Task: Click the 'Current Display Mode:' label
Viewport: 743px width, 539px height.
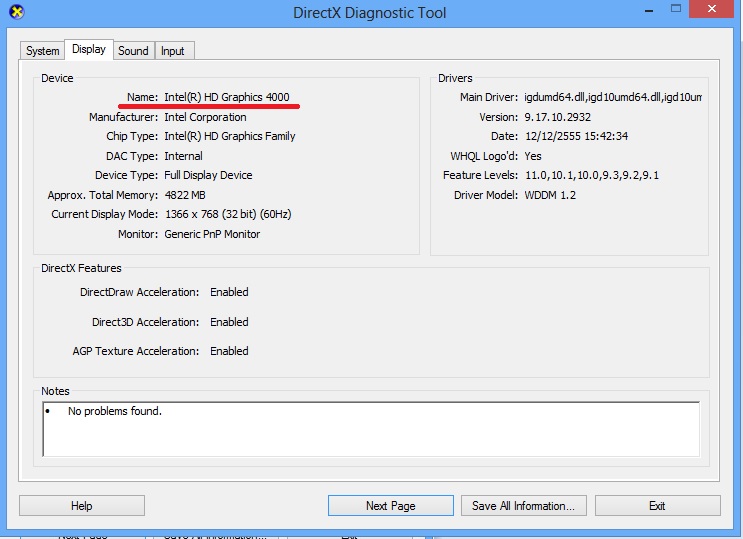Action: tap(105, 214)
